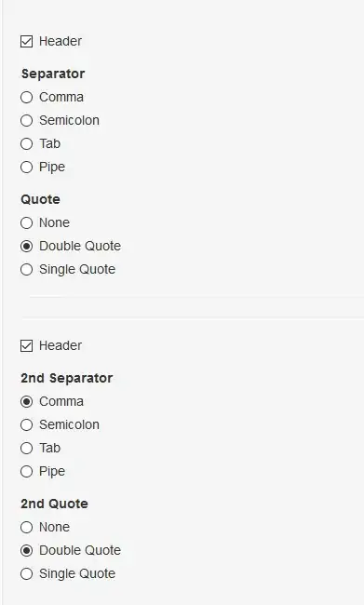Toggle the second Header checkbox
Screen dimensions: 364x605
[x=26, y=345]
